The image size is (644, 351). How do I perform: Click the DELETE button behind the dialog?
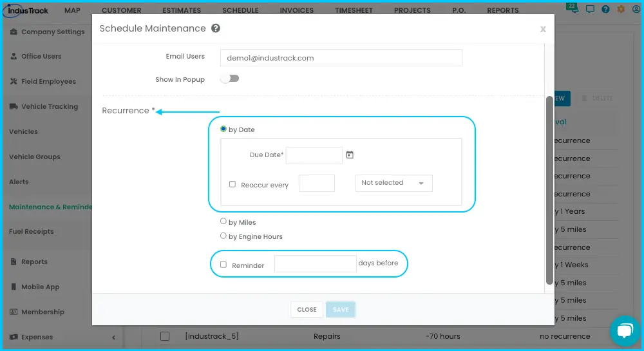point(597,99)
